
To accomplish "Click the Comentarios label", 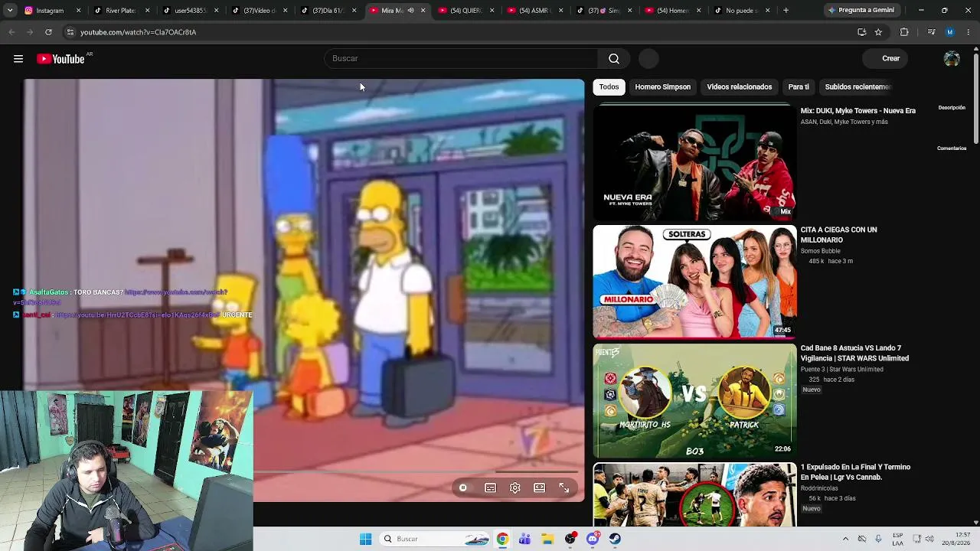I will pyautogui.click(x=952, y=148).
